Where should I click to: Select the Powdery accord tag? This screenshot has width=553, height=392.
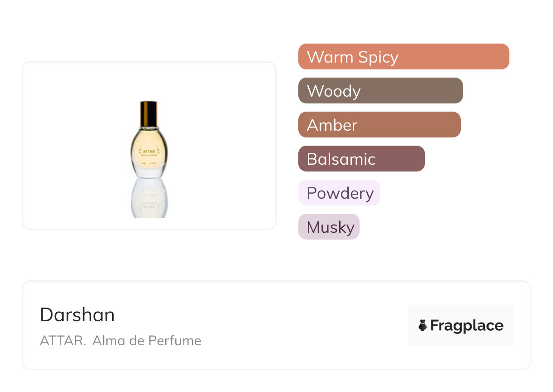tap(339, 193)
